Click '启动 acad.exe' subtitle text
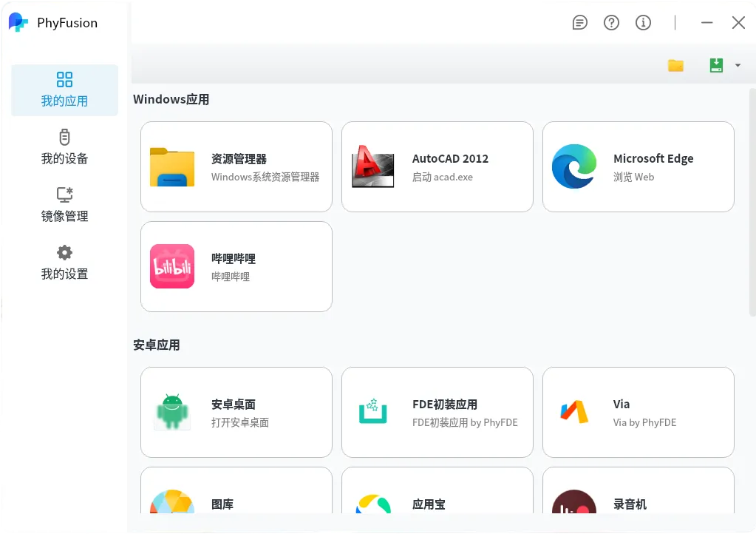 point(442,177)
